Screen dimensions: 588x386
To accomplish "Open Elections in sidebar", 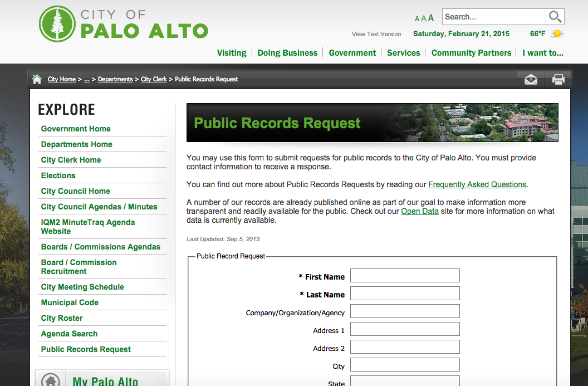I will pyautogui.click(x=58, y=175).
